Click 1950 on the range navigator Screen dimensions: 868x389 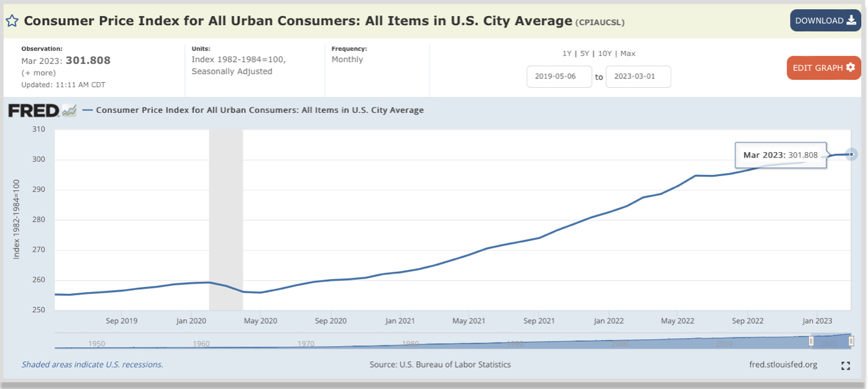click(96, 344)
